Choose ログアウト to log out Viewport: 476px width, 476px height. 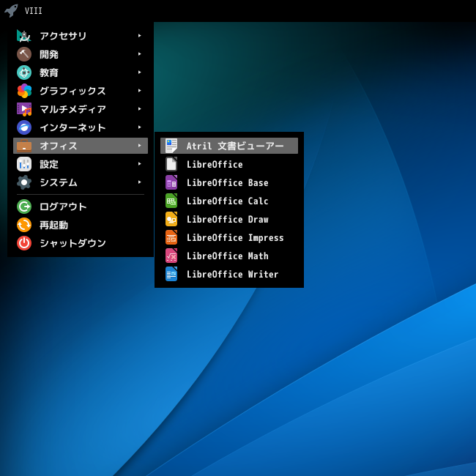coord(63,207)
